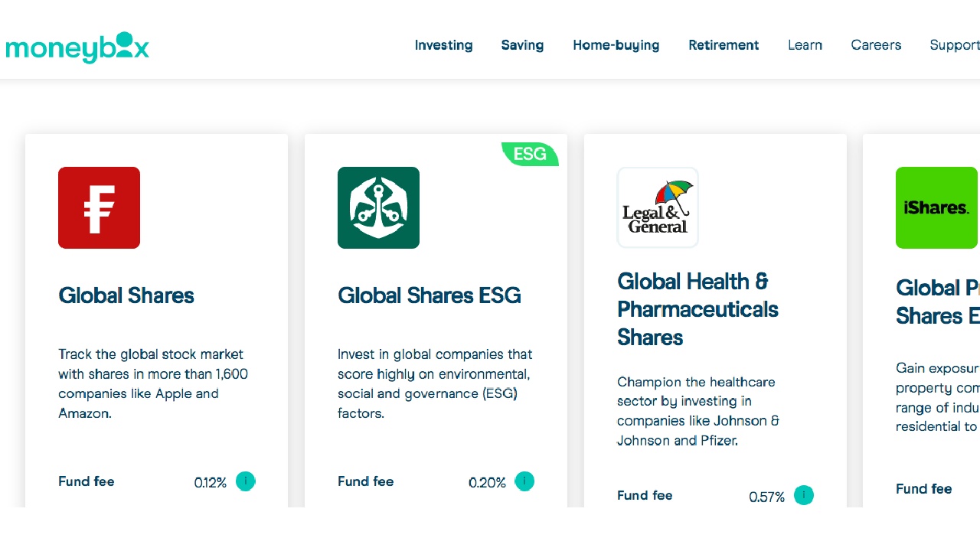Open the Saving menu
The width and height of the screenshot is (980, 551).
522,45
